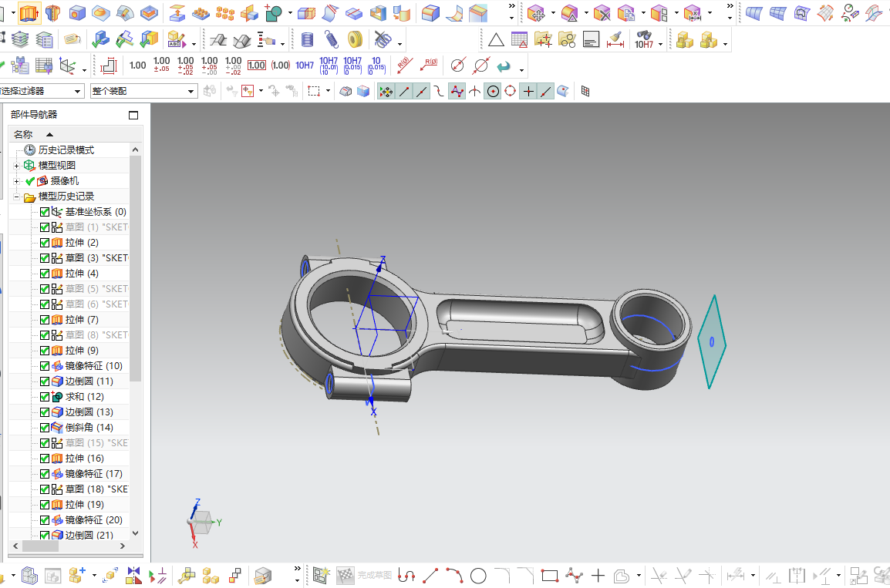
Task: Click the Edge Blend icon in toolbar
Action: [x=431, y=12]
